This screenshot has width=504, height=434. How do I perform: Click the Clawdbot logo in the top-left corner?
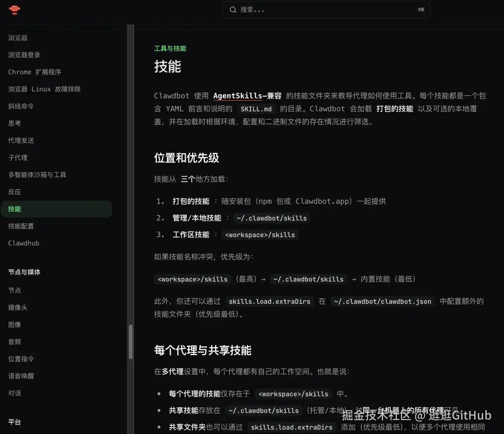14,9
